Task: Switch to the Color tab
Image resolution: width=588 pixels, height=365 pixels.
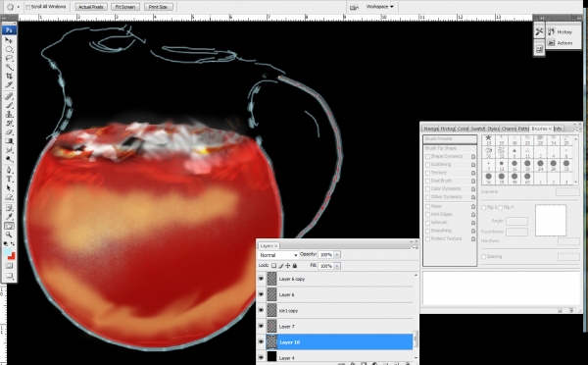Action: 463,129
